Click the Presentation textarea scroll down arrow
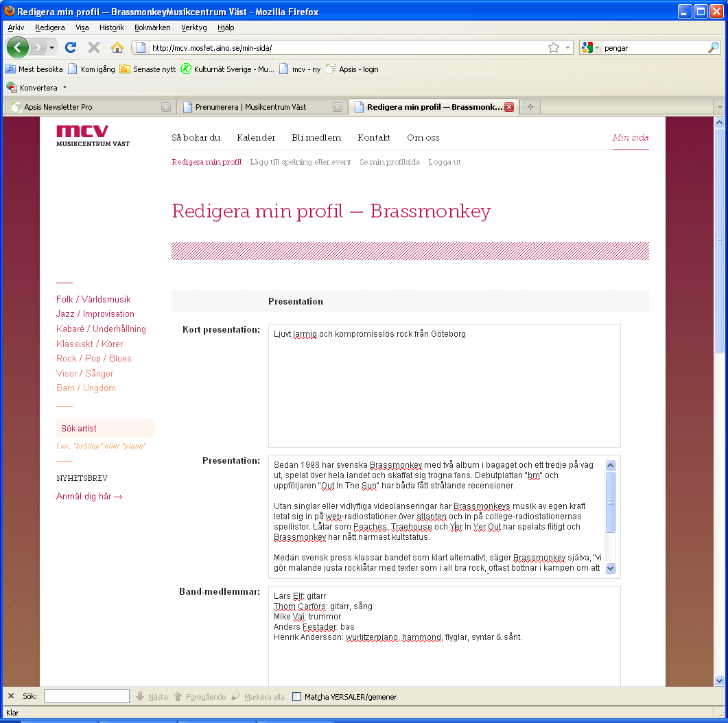This screenshot has width=728, height=723. (x=611, y=568)
